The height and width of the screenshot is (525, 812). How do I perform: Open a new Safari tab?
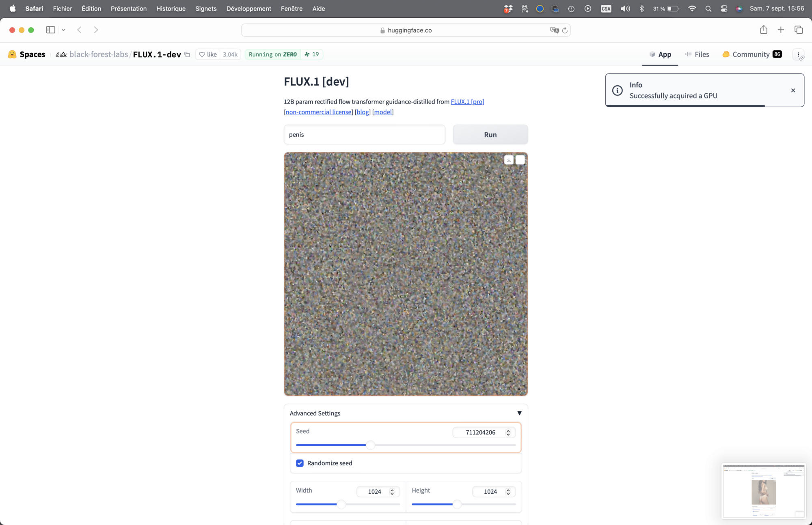point(781,30)
